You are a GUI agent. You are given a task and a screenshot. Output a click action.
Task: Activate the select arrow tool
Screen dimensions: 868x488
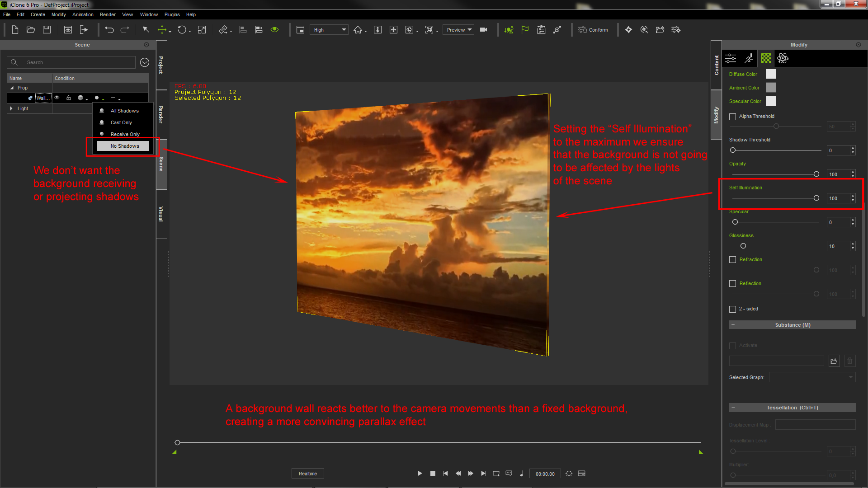pyautogui.click(x=146, y=30)
